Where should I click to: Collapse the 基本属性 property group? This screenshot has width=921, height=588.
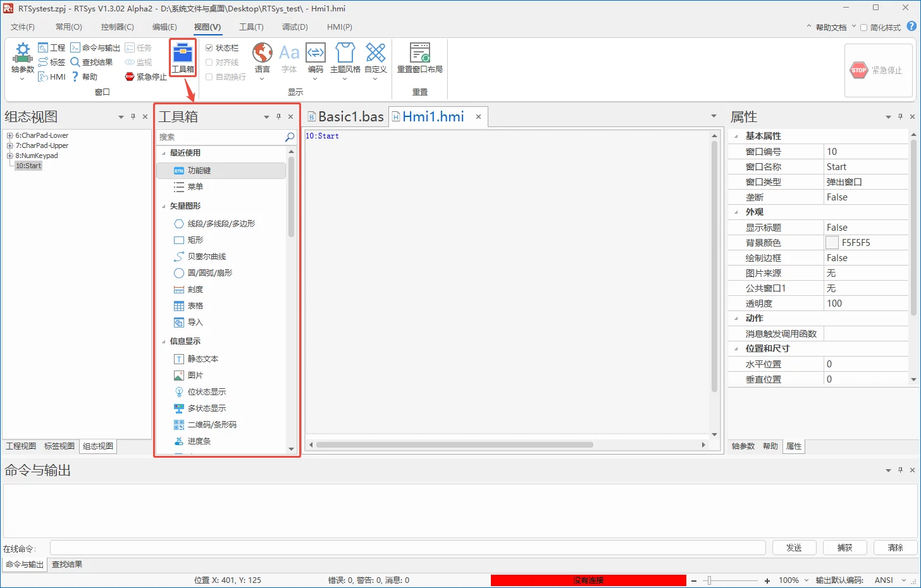click(x=736, y=136)
